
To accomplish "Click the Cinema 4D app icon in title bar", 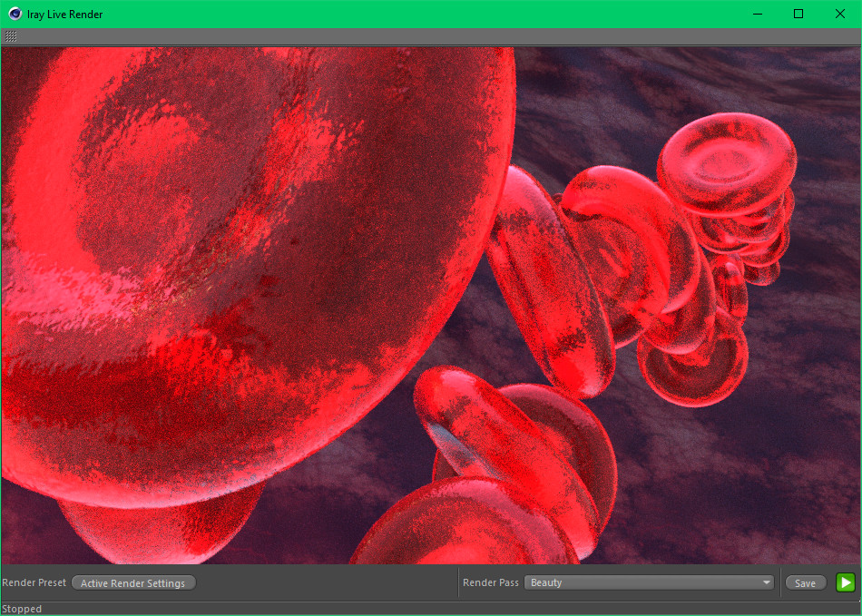I will point(15,14).
